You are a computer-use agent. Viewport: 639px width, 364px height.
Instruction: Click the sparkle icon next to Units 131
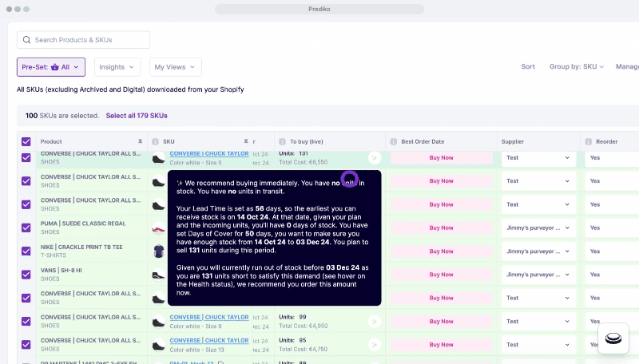(374, 157)
